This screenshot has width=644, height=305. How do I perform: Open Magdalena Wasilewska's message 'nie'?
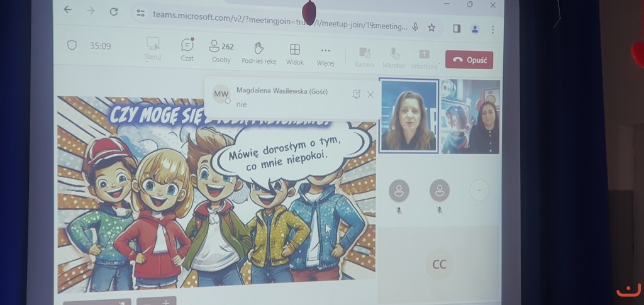pyautogui.click(x=241, y=104)
